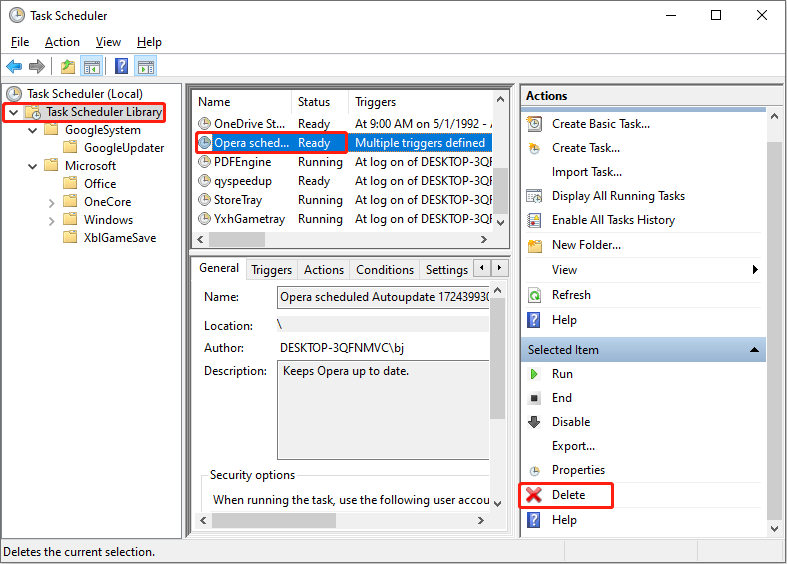Click the Delete action label

[x=568, y=495]
